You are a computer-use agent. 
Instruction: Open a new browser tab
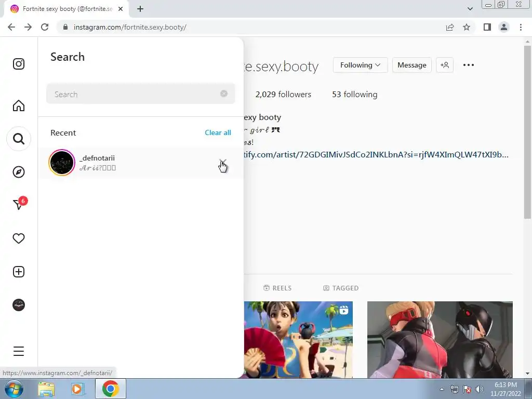point(140,9)
